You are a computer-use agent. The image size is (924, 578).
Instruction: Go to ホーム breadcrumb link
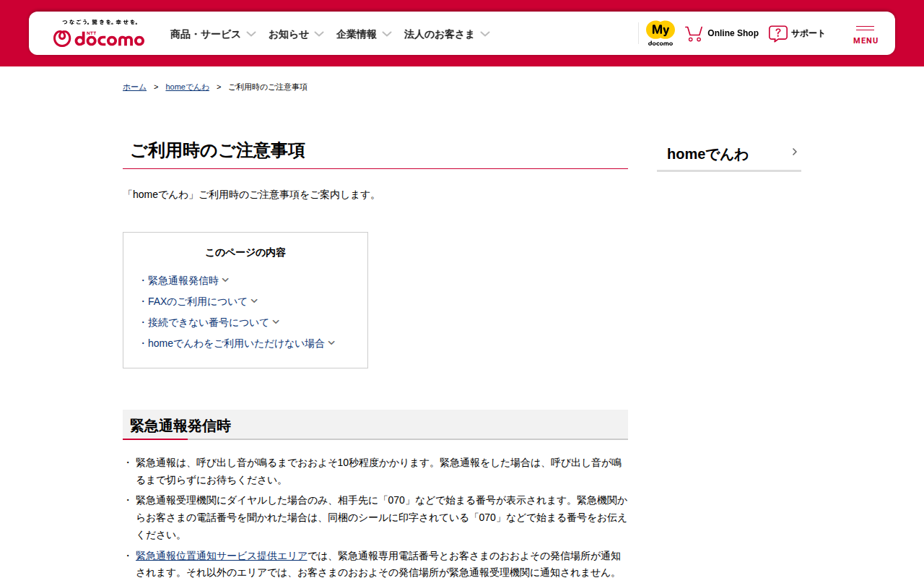[134, 87]
